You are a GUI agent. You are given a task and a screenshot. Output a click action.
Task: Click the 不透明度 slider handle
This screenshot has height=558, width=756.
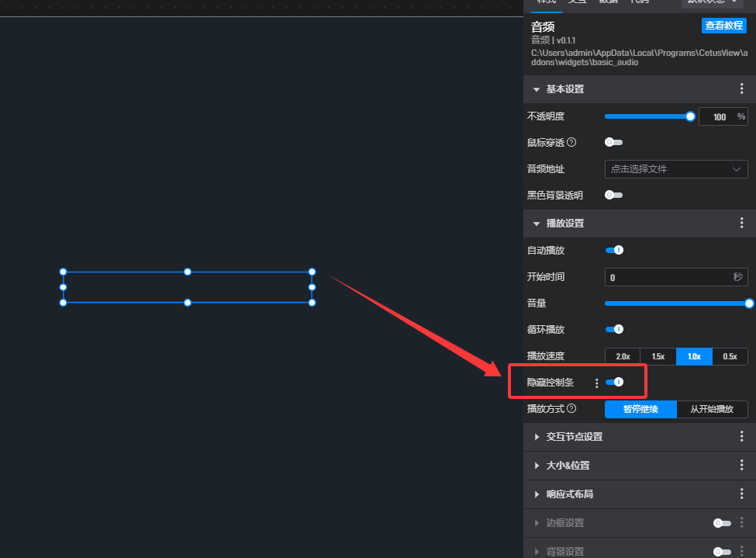(x=690, y=116)
